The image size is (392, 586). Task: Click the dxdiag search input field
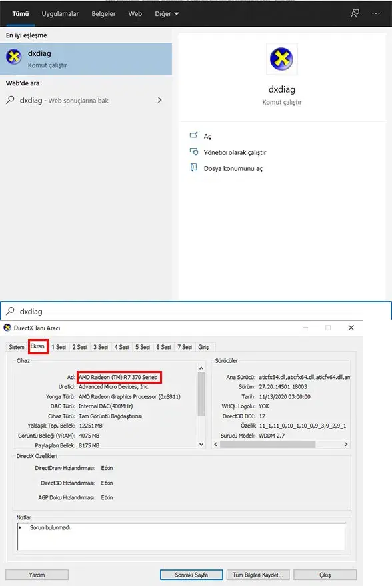(195, 311)
